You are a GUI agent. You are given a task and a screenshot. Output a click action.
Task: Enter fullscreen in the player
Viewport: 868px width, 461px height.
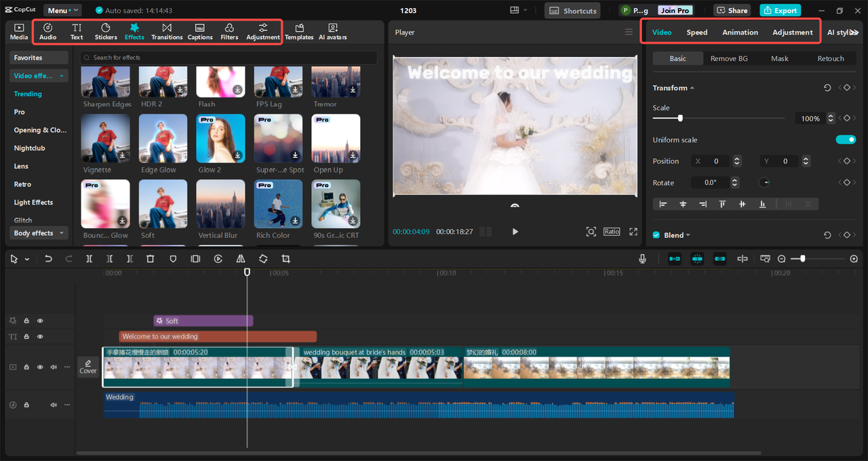633,232
